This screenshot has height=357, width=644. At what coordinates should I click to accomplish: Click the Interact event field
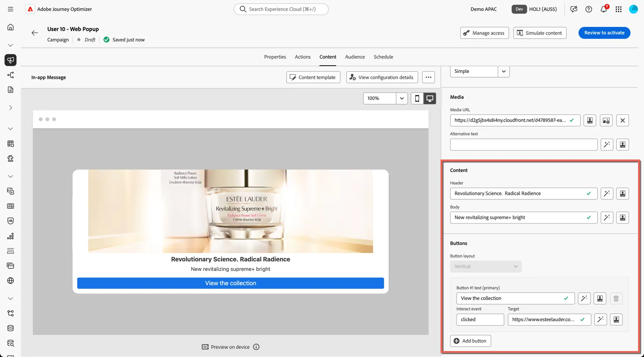(x=480, y=319)
